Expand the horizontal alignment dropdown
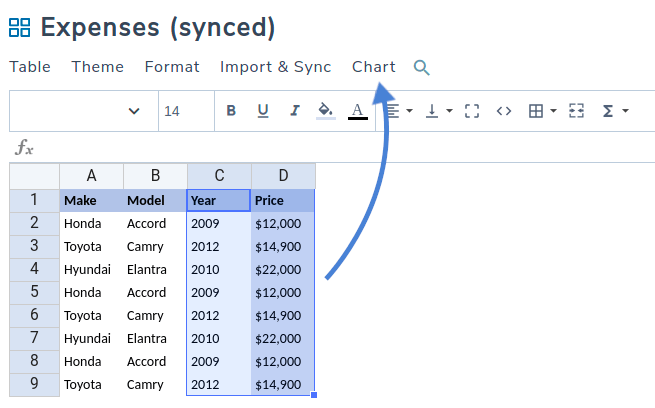Viewport: 655px width, 408px height. coord(399,111)
